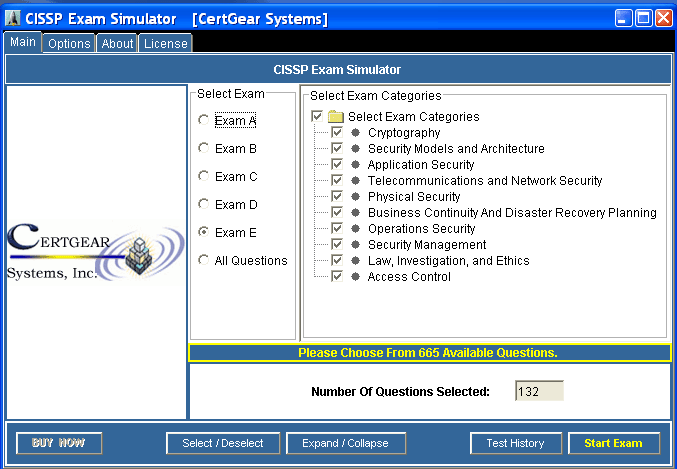Click bullet icon beside Business Continuity row

(355, 212)
